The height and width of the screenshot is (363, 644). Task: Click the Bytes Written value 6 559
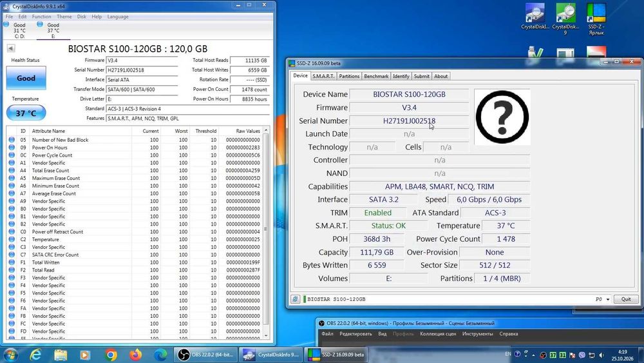tap(377, 266)
